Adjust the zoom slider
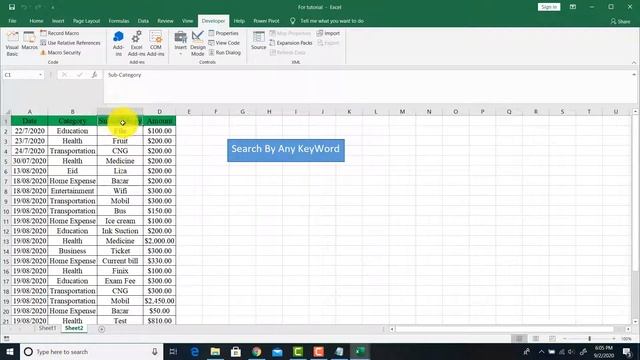The height and width of the screenshot is (360, 640). (x=589, y=339)
